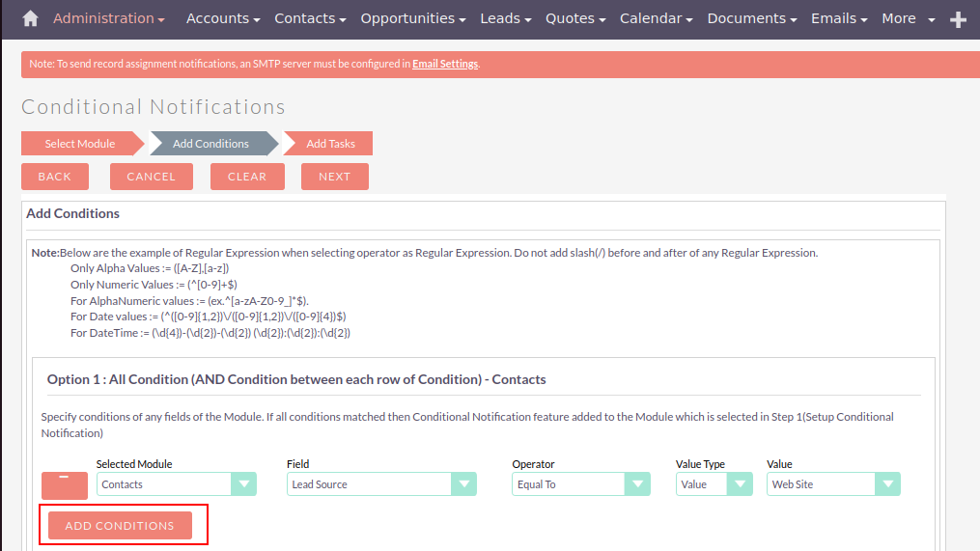
Task: Open the Calendar menu
Action: point(656,19)
